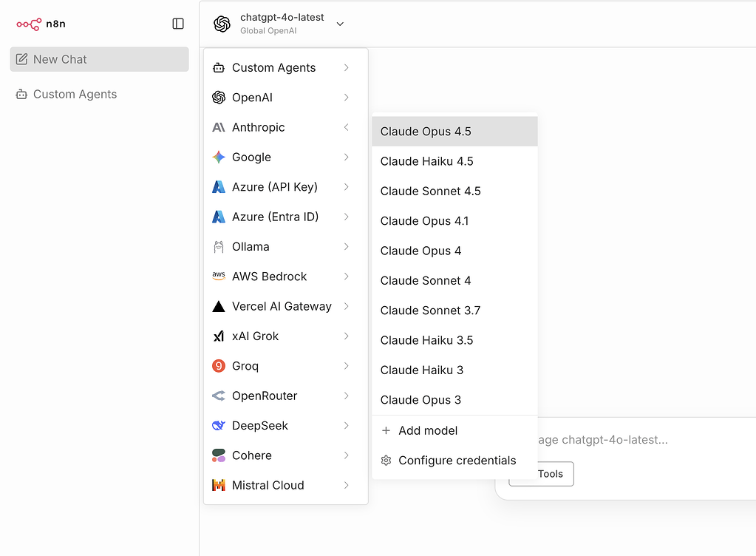The width and height of the screenshot is (756, 556).
Task: Click the Google provider icon
Action: 219,157
